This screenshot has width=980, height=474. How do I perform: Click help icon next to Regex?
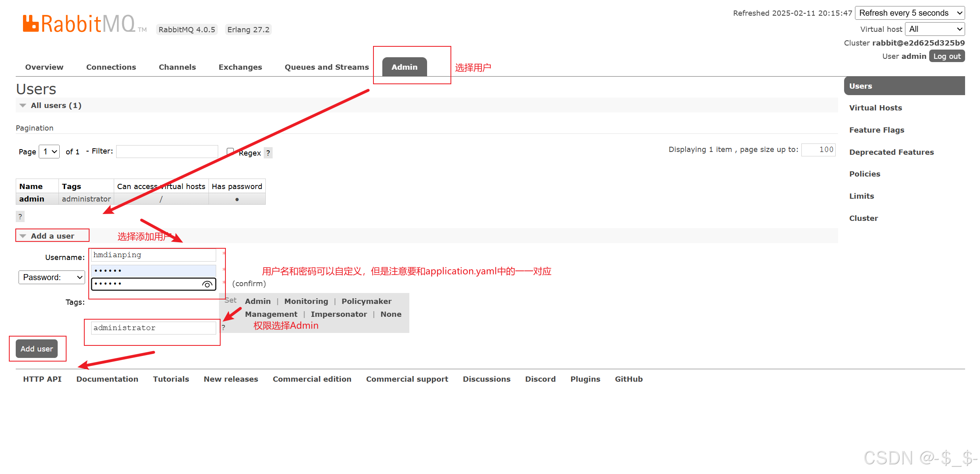coord(268,153)
